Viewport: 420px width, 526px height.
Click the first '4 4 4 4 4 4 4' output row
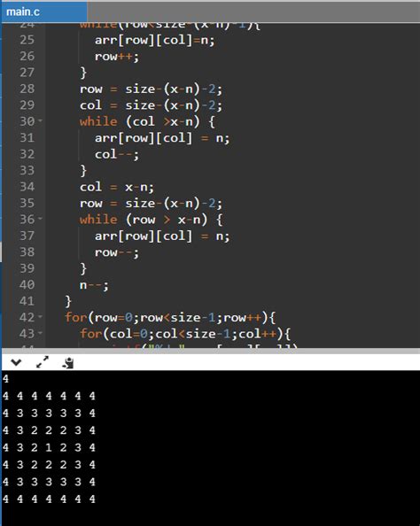[x=49, y=396]
